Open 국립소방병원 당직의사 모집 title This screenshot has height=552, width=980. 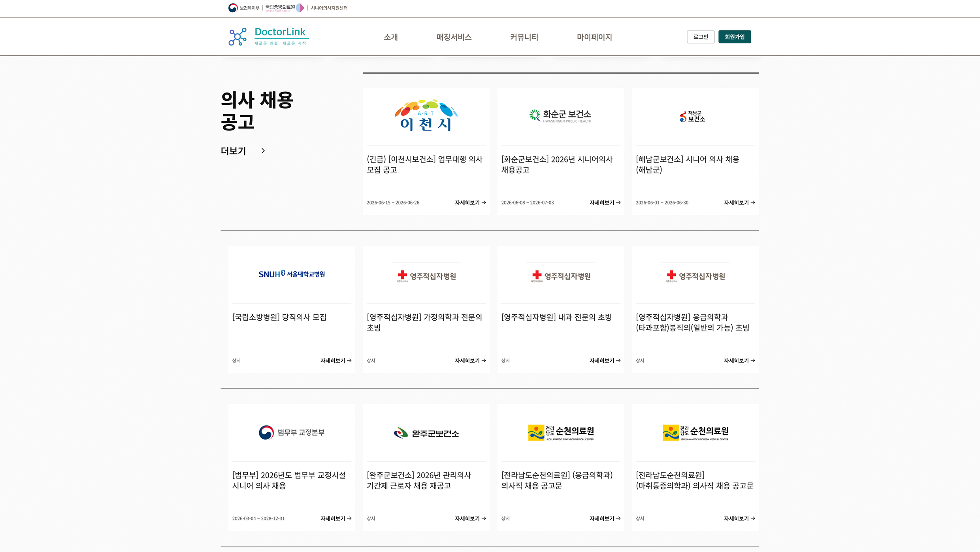pos(279,317)
